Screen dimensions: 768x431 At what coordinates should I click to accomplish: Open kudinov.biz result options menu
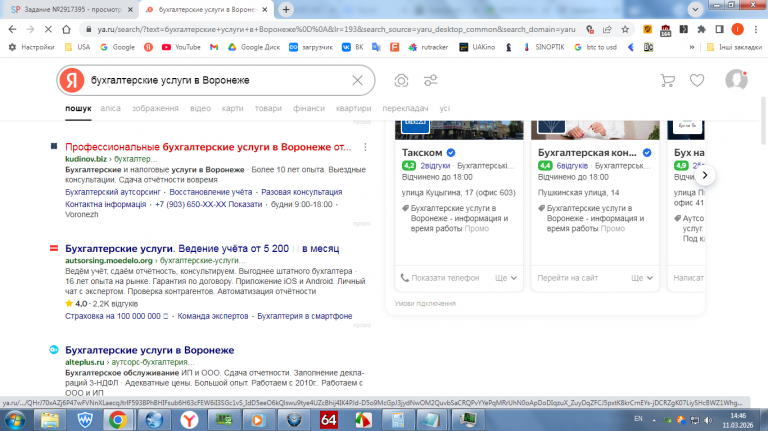[x=365, y=147]
